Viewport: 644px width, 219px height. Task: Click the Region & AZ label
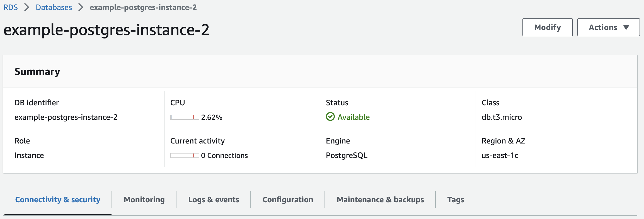click(503, 141)
